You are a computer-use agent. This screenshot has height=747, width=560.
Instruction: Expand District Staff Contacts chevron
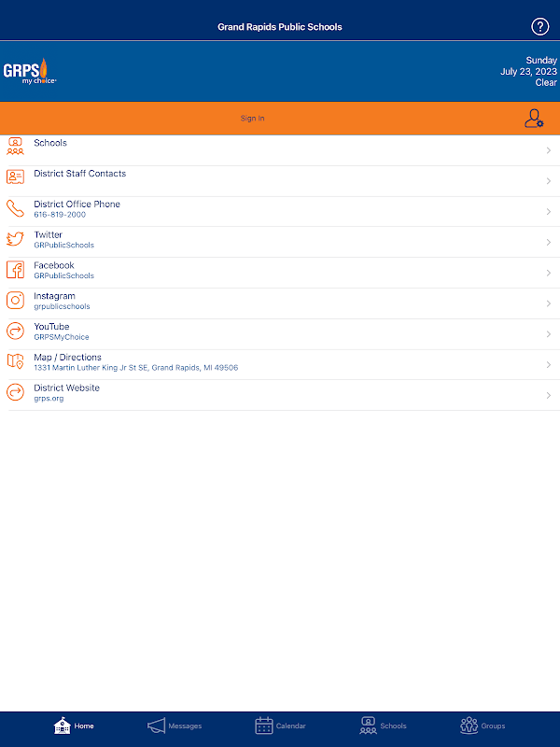coord(549,181)
